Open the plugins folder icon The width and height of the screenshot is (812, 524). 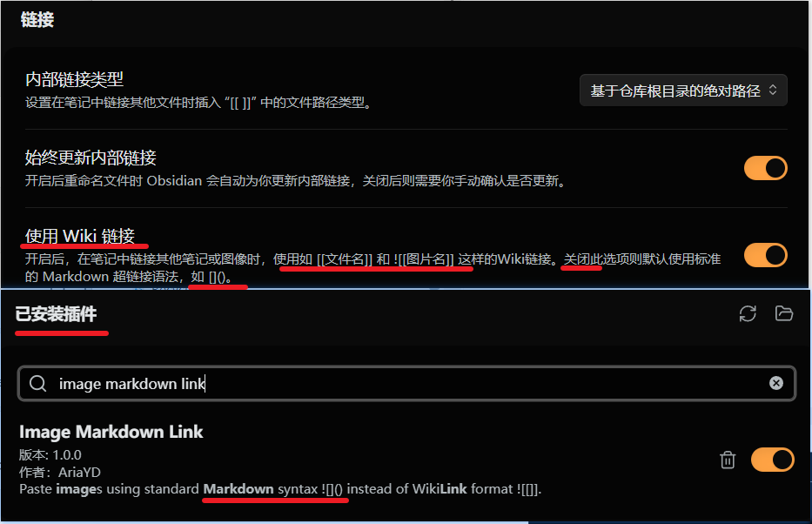[784, 313]
